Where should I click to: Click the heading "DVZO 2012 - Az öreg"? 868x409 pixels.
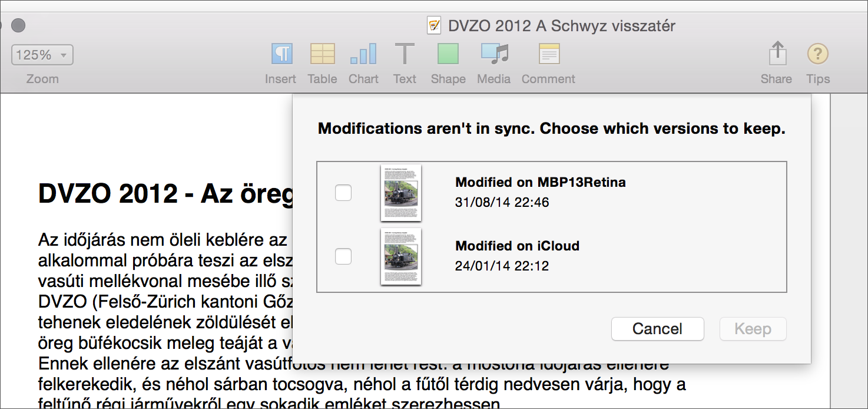pyautogui.click(x=165, y=194)
